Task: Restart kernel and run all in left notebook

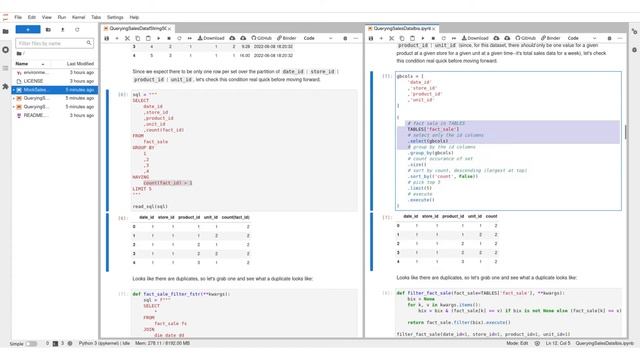Action: click(x=190, y=38)
